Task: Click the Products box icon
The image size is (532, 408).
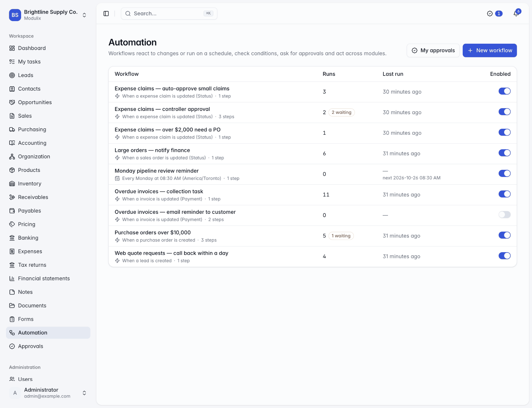Action: pyautogui.click(x=12, y=170)
